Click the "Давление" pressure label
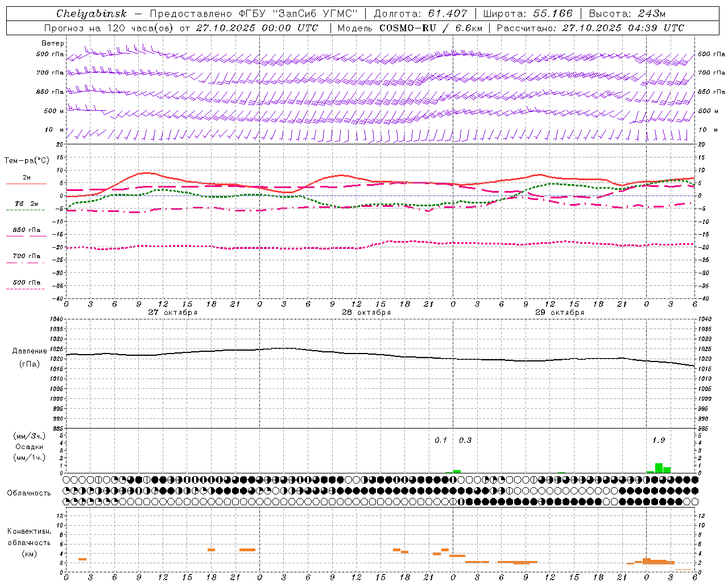 click(30, 351)
